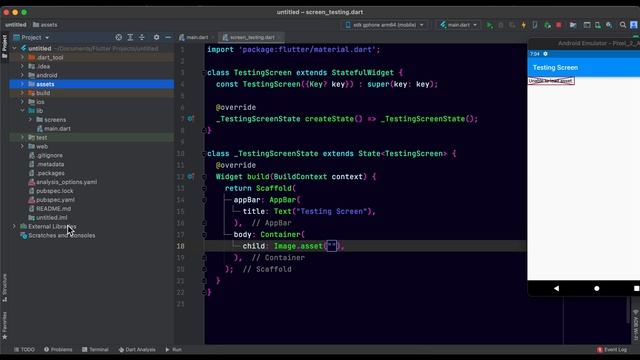Screen dimensions: 640x360
Task: Select analysis_options.yaml in the tree
Action: 66,182
